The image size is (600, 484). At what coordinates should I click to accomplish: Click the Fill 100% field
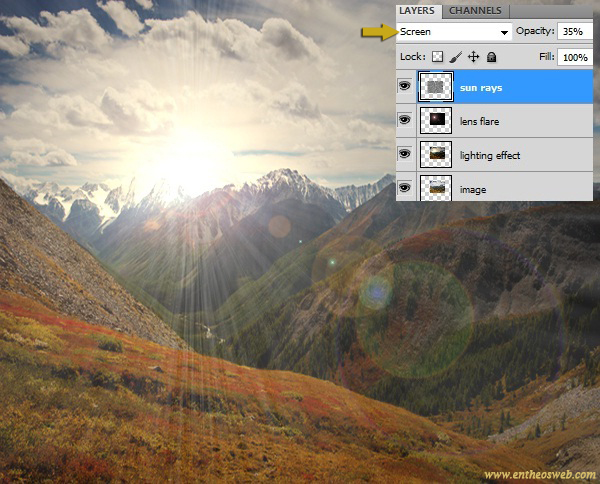coord(575,57)
